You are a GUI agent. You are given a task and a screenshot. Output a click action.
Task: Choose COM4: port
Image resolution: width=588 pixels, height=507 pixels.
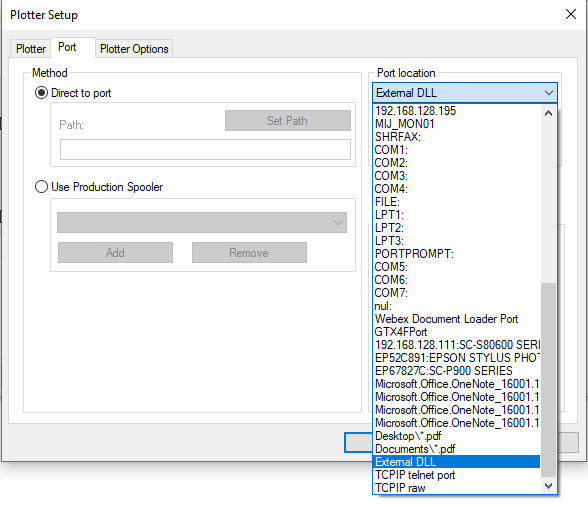456,189
